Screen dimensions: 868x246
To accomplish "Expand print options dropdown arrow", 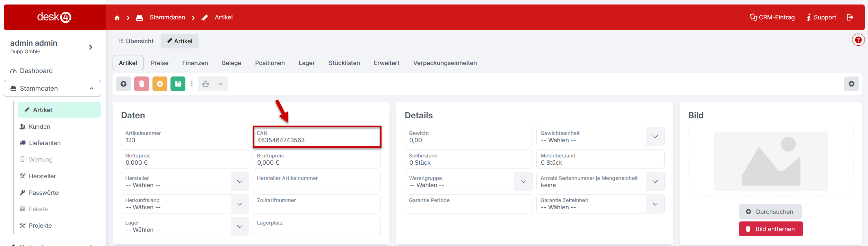I will 220,84.
